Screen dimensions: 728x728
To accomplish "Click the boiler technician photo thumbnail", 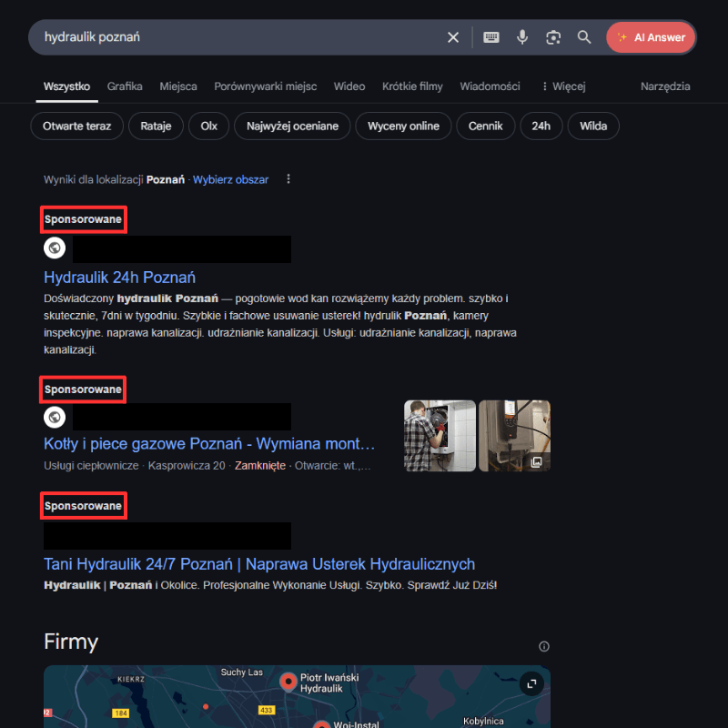I will (440, 436).
